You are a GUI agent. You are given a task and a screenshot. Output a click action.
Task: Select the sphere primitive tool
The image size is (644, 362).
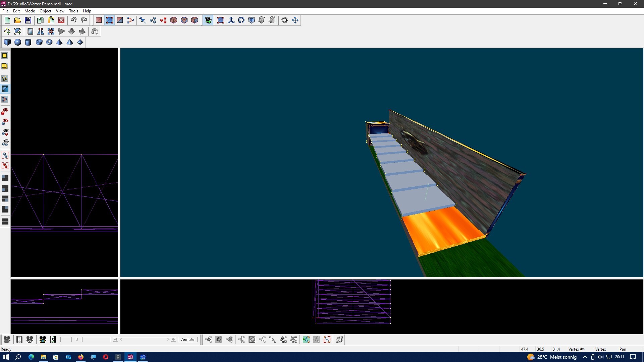(x=18, y=42)
